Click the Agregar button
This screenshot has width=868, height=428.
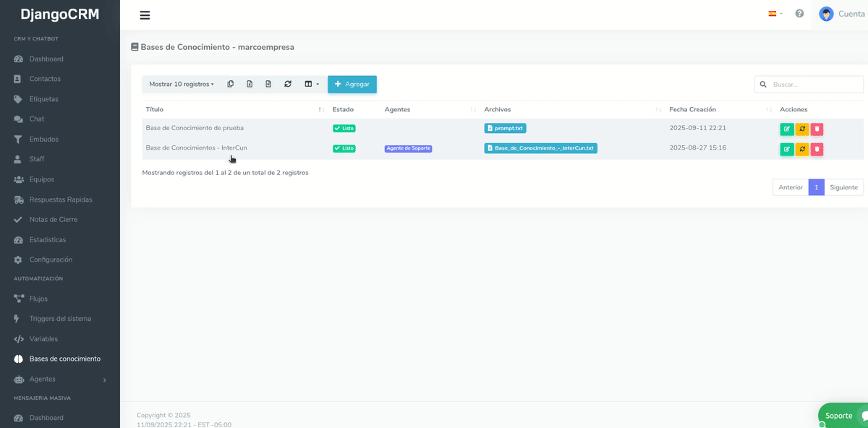(x=352, y=85)
